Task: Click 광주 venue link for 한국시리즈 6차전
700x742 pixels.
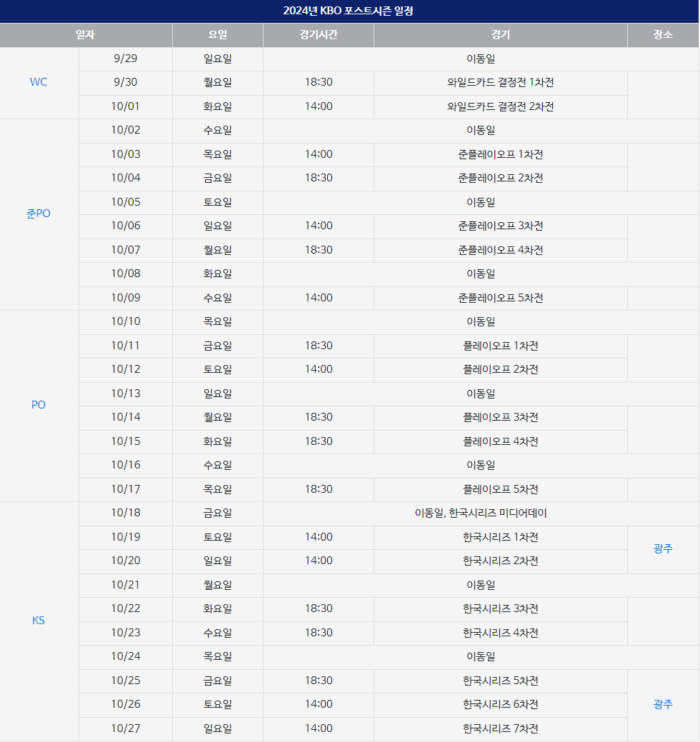Action: coord(663,705)
